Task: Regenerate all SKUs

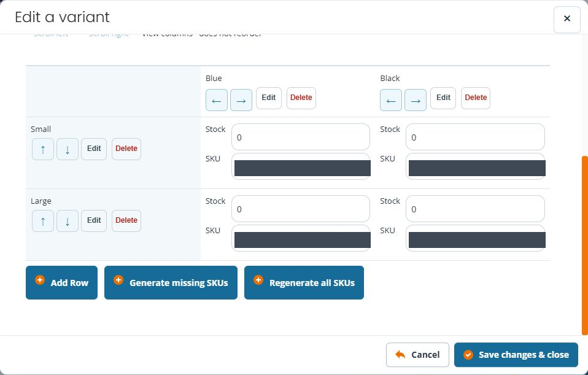Action: point(304,283)
